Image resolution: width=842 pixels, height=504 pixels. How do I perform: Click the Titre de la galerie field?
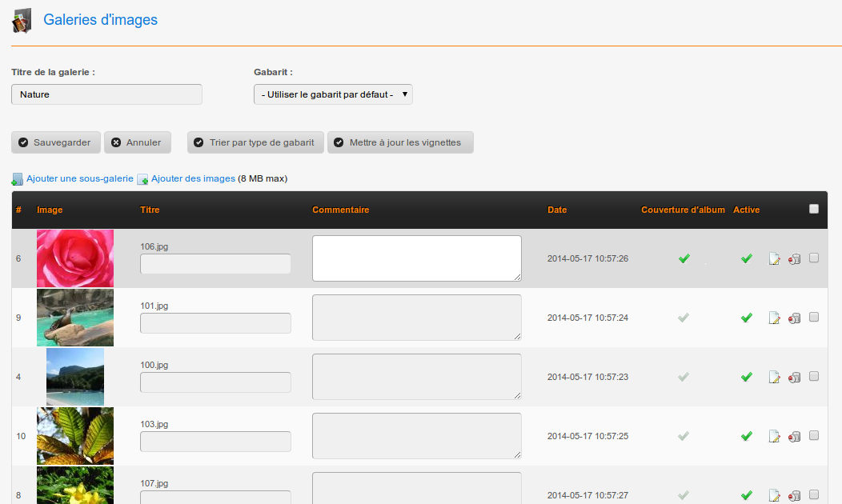(106, 94)
